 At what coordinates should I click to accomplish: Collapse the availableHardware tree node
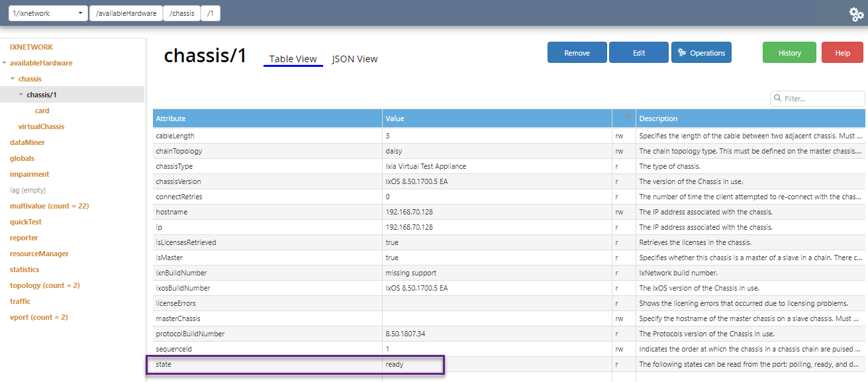pos(5,63)
